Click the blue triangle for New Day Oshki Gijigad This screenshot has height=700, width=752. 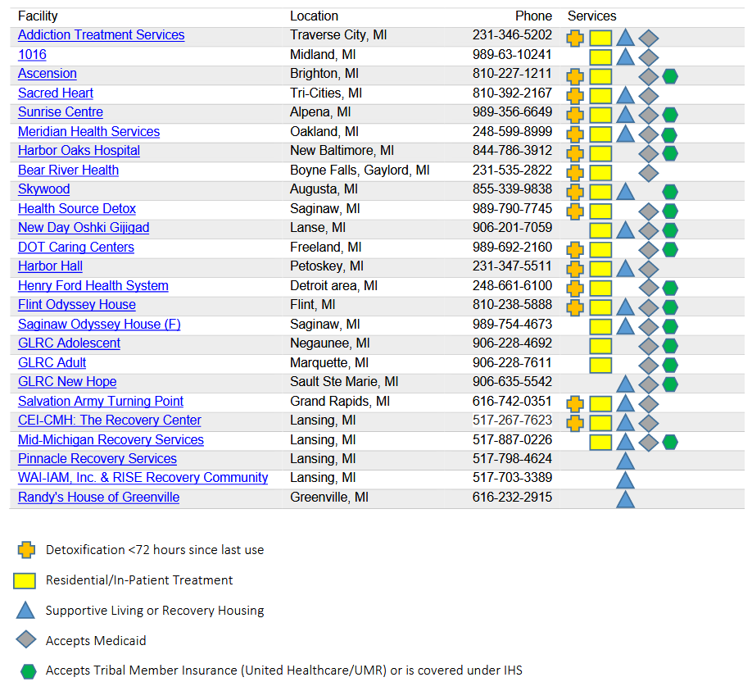[x=625, y=230]
